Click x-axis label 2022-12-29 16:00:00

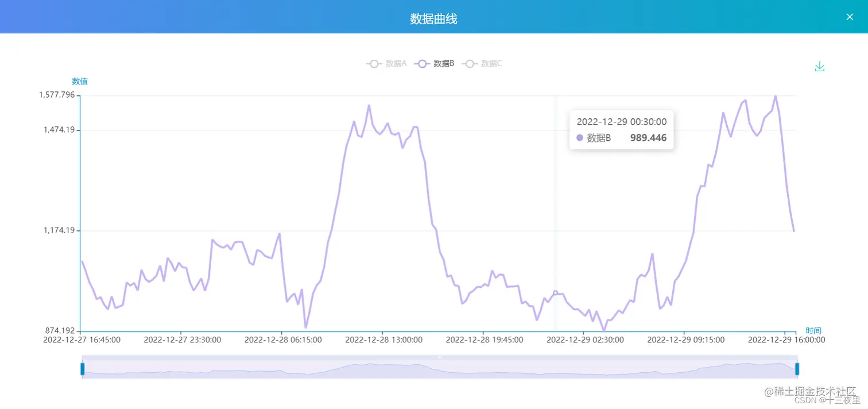[x=786, y=339]
